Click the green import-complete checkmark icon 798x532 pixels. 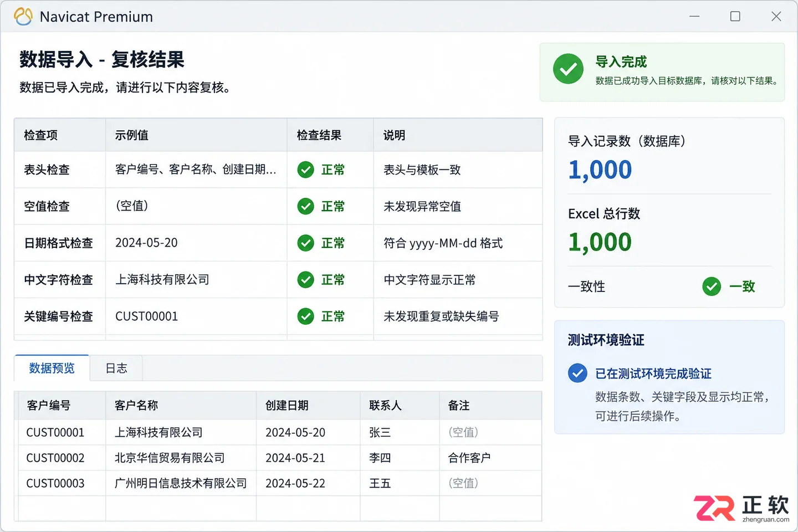click(568, 69)
